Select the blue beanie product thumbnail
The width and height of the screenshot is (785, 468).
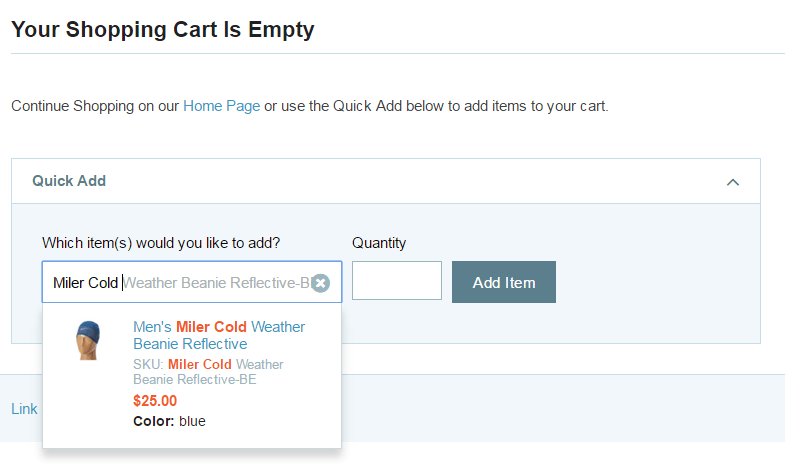pyautogui.click(x=88, y=340)
